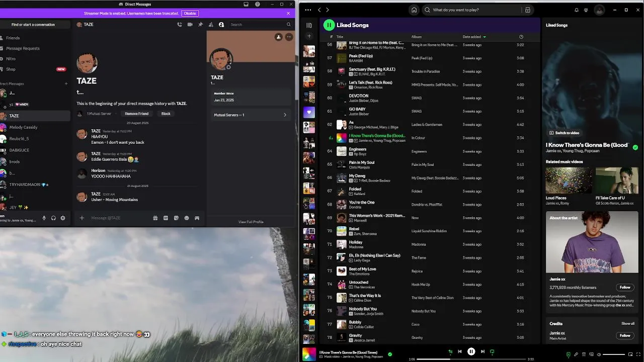The image size is (644, 362).
Task: Open Spotify three-dot menu
Action: [x=307, y=10]
